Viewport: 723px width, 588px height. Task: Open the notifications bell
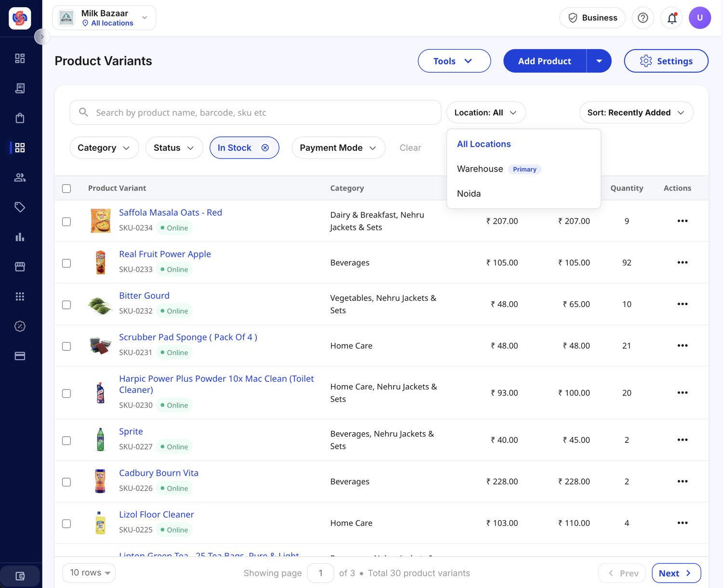coord(671,18)
